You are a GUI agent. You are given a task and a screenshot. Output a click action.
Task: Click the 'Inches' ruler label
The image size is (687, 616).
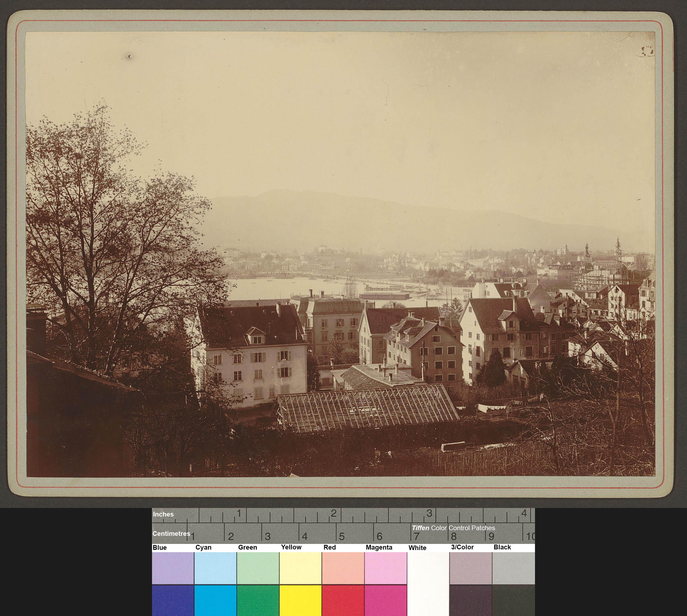point(163,514)
